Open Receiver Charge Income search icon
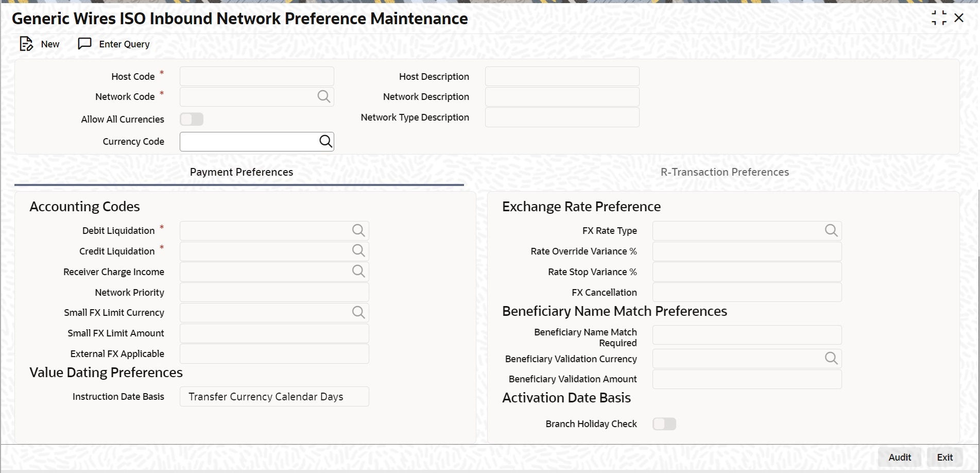 click(358, 272)
